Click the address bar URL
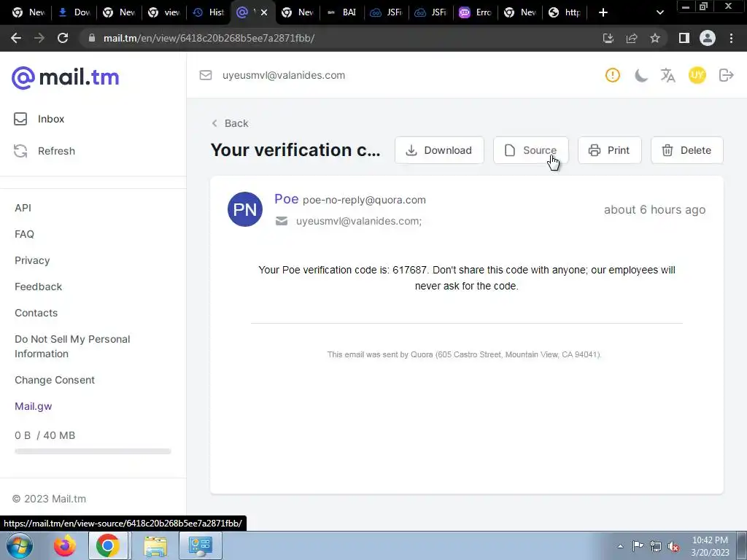 pos(209,38)
